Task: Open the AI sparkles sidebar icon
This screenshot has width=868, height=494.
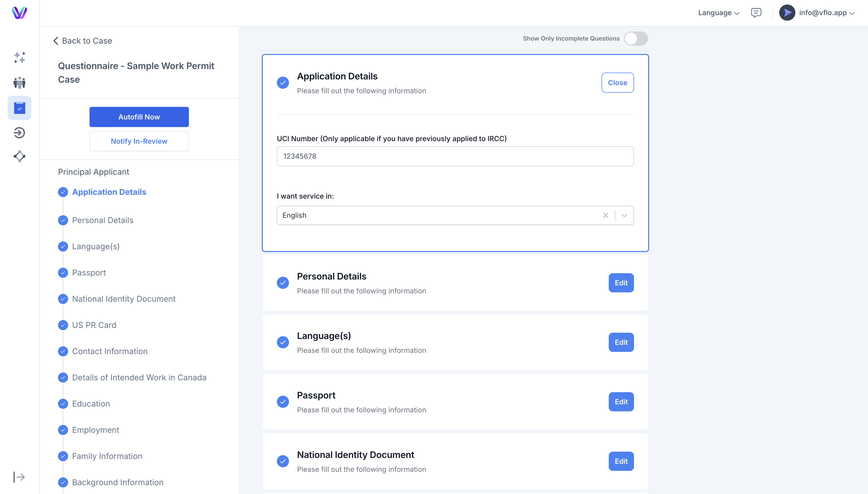Action: tap(19, 57)
